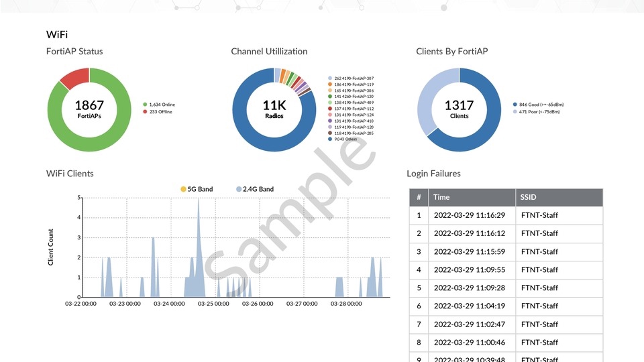Toggle the 2.4G Band series legend
Viewport: 644px width, 362px height.
click(255, 189)
